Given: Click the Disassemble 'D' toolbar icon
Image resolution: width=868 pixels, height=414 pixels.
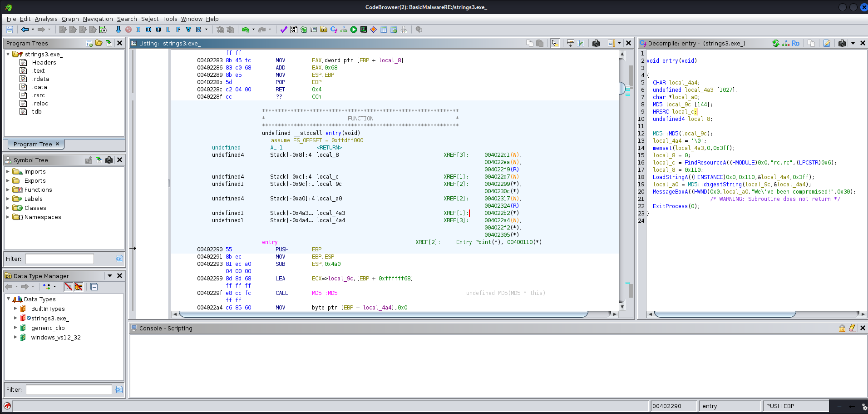Looking at the screenshot, I should point(148,30).
